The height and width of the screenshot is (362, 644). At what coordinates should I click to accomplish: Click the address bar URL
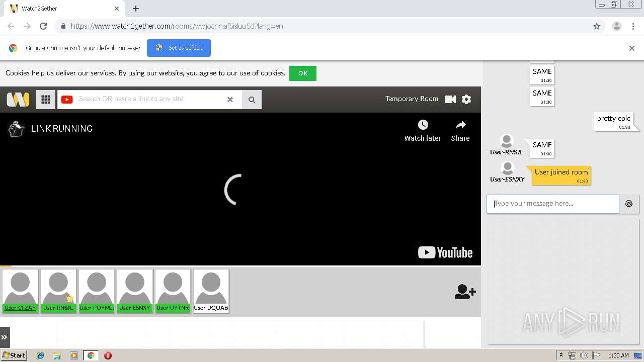click(177, 26)
